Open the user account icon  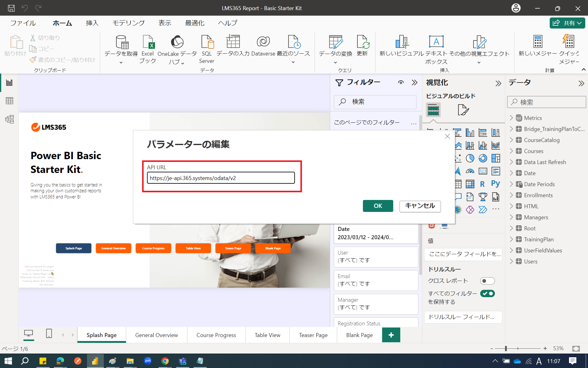click(516, 8)
